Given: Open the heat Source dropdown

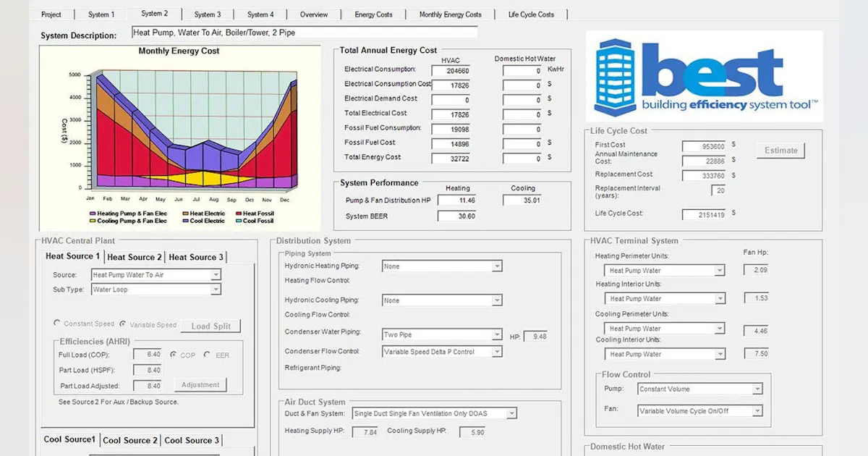Looking at the screenshot, I should pyautogui.click(x=216, y=275).
